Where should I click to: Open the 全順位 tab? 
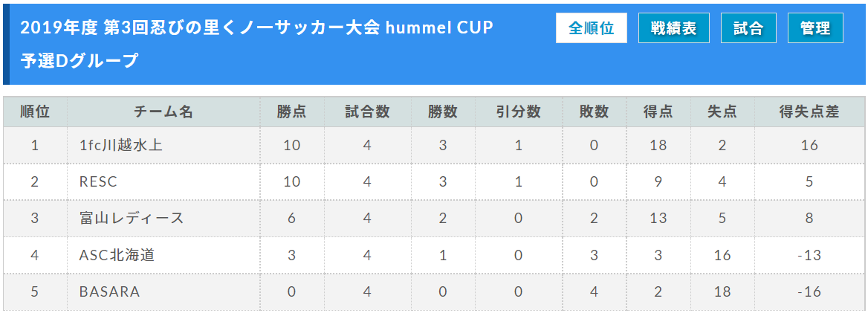tap(592, 28)
